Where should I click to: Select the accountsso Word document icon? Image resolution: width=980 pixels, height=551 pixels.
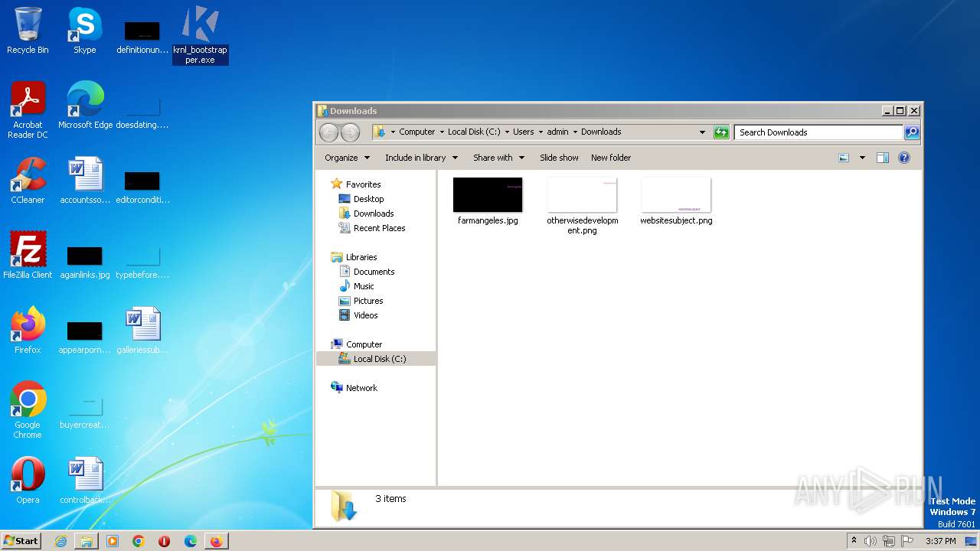[85, 181]
